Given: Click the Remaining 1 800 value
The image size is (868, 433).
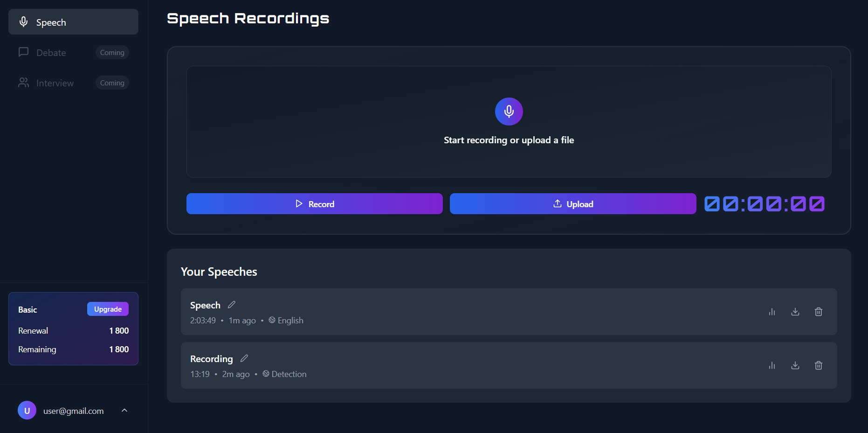Looking at the screenshot, I should click(119, 349).
